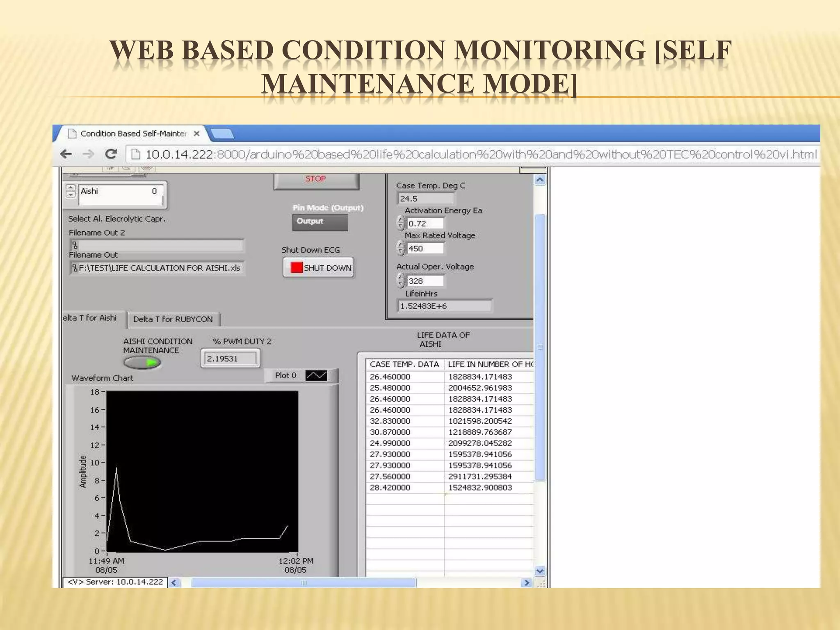840x630 pixels.
Task: Click the Aishi capacitor selector stepper arrows
Action: [x=71, y=191]
